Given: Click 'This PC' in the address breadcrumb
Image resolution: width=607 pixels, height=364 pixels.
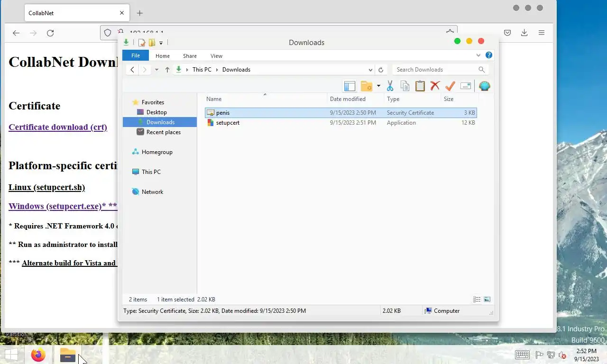Looking at the screenshot, I should click(x=202, y=70).
